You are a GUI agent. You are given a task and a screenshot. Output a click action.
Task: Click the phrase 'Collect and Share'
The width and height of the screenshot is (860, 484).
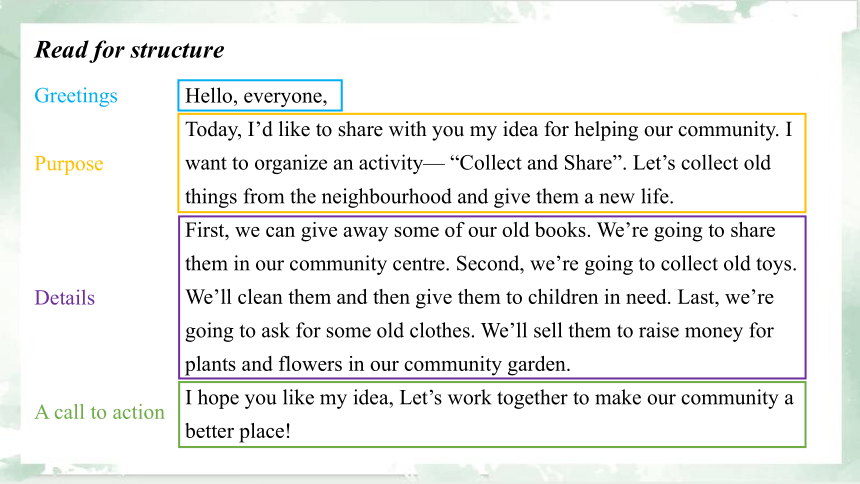click(536, 163)
